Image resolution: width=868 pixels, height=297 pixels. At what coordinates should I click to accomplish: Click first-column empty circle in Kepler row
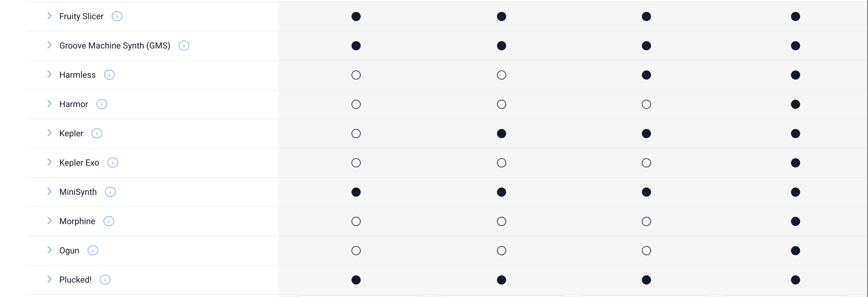(356, 134)
